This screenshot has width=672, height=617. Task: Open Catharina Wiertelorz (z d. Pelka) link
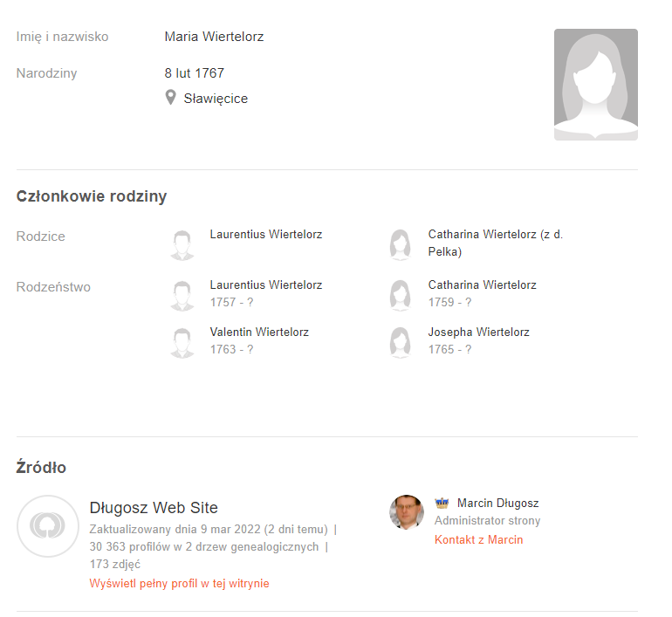coord(495,235)
